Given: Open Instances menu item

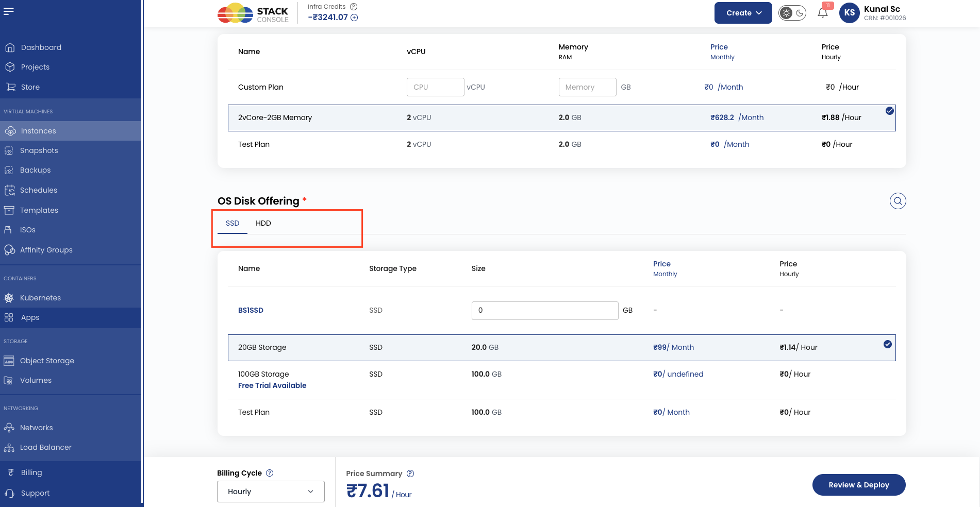Looking at the screenshot, I should click(71, 131).
